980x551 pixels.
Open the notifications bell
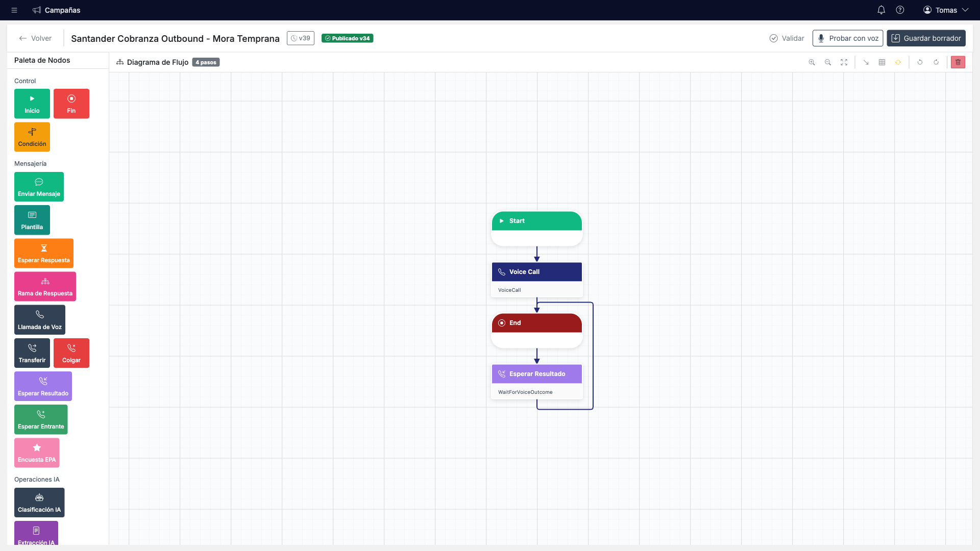(x=881, y=10)
